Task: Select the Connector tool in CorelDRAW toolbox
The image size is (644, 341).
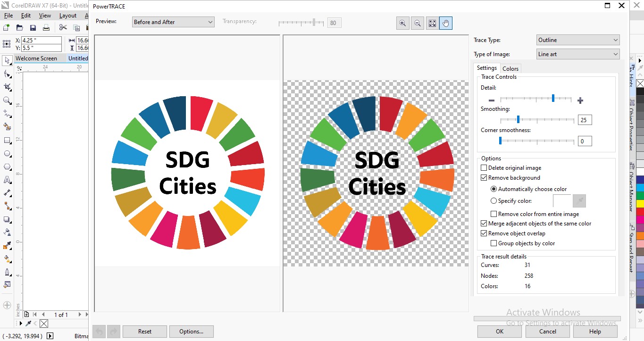Action: point(7,206)
